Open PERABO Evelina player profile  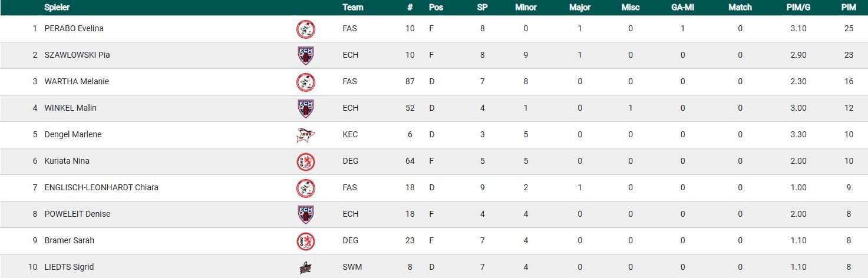coord(74,28)
